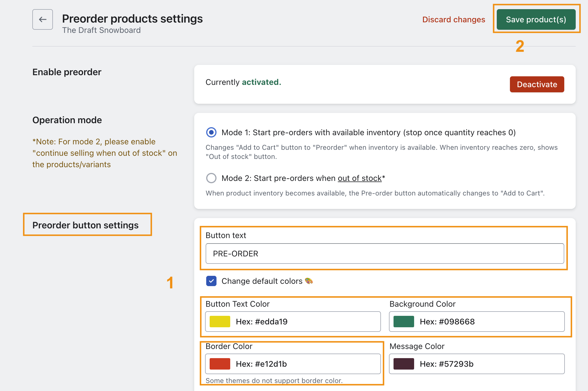
Task: Open green Background Color swatch
Action: [x=404, y=322]
